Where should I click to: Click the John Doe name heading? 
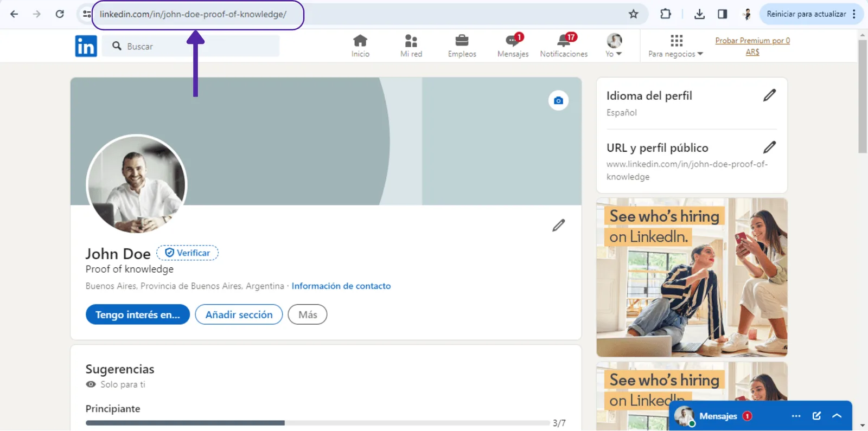pyautogui.click(x=118, y=254)
